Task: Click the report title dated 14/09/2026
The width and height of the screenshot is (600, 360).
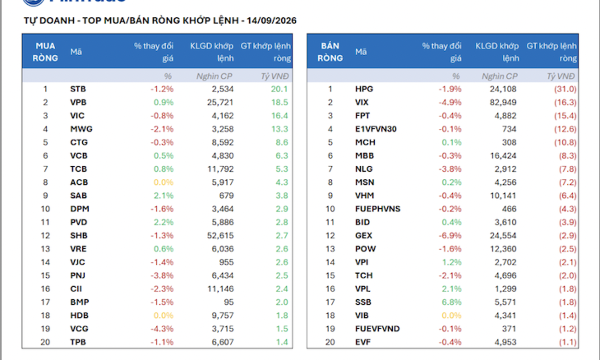Action: pos(160,21)
